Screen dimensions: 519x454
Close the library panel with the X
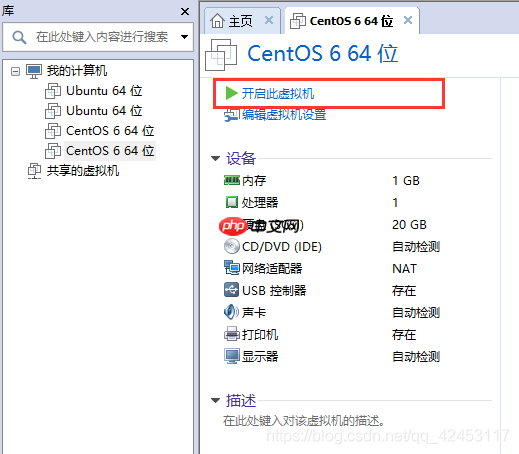185,12
